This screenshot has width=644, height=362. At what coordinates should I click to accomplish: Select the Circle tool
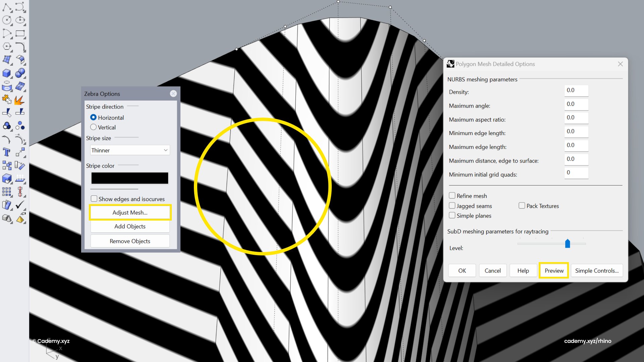7,20
